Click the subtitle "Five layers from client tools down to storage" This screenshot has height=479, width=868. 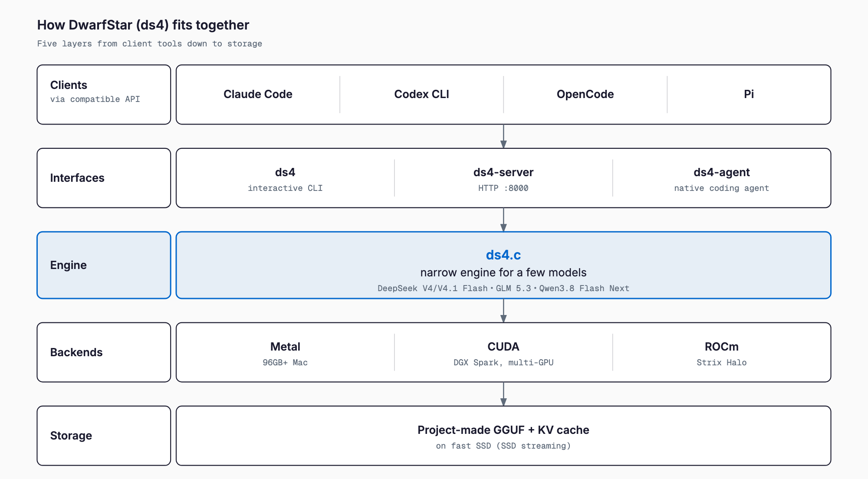150,43
